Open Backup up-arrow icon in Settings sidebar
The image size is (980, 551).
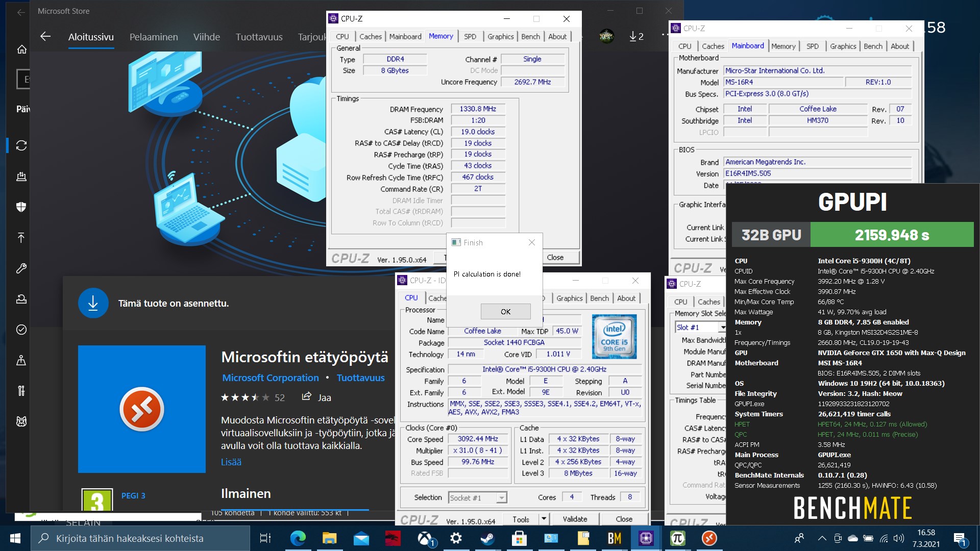point(21,238)
